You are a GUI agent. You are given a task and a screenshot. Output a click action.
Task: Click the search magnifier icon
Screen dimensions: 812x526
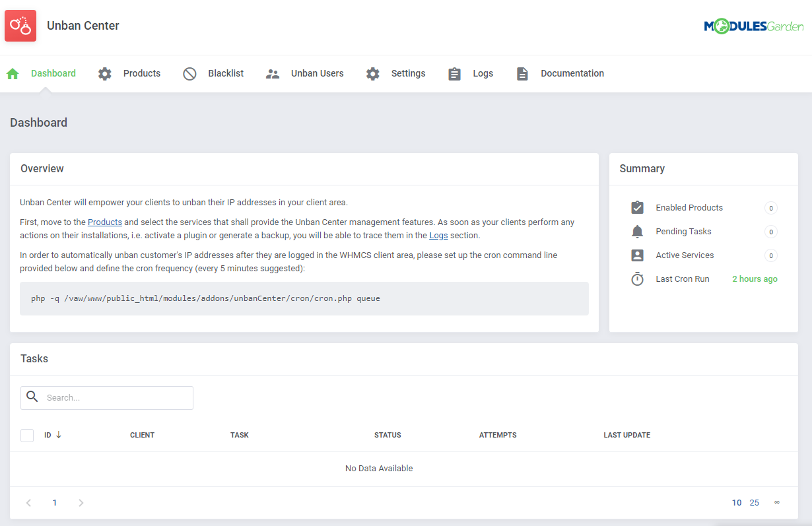32,397
